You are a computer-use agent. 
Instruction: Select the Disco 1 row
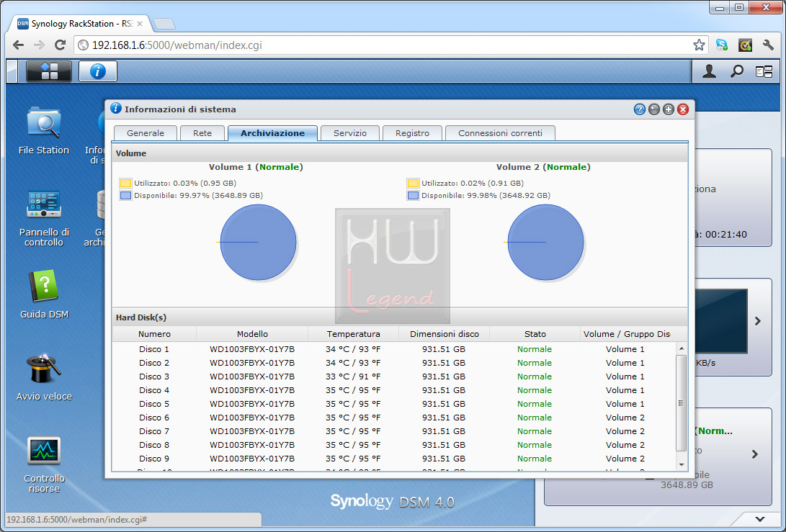coord(394,349)
